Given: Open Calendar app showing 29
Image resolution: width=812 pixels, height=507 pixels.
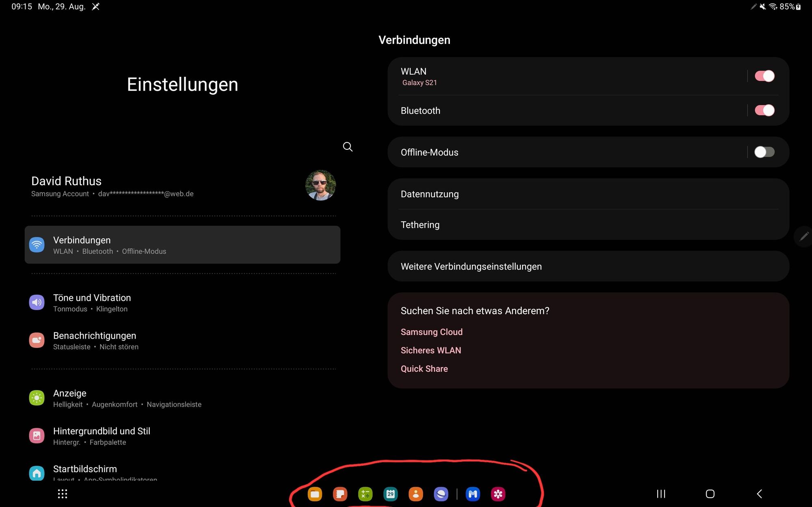Looking at the screenshot, I should click(x=390, y=494).
